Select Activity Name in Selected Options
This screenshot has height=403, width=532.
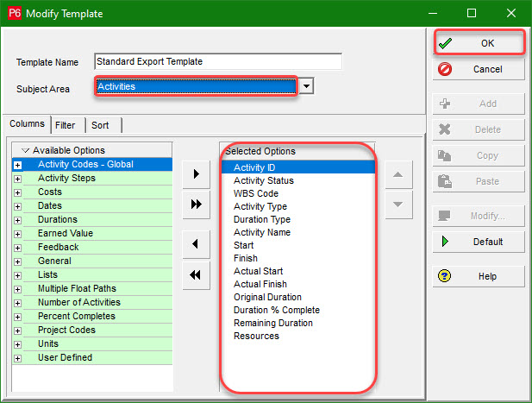tap(298, 232)
